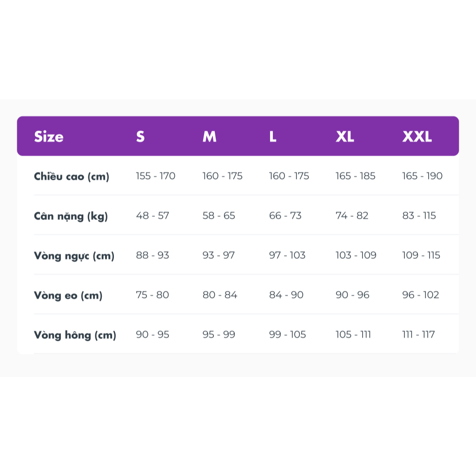Select the 111 - 117 hip value
This screenshot has width=476, height=476.
(x=418, y=334)
